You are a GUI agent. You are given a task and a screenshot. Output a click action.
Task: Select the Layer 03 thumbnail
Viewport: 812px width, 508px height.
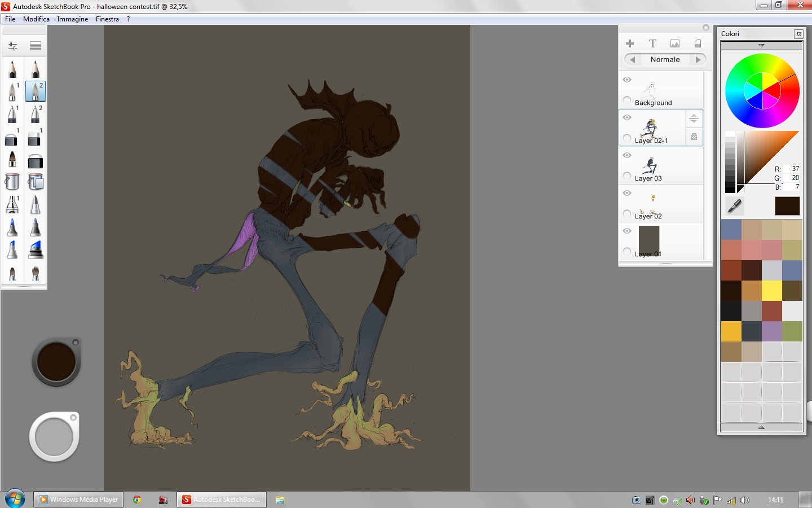(650, 165)
